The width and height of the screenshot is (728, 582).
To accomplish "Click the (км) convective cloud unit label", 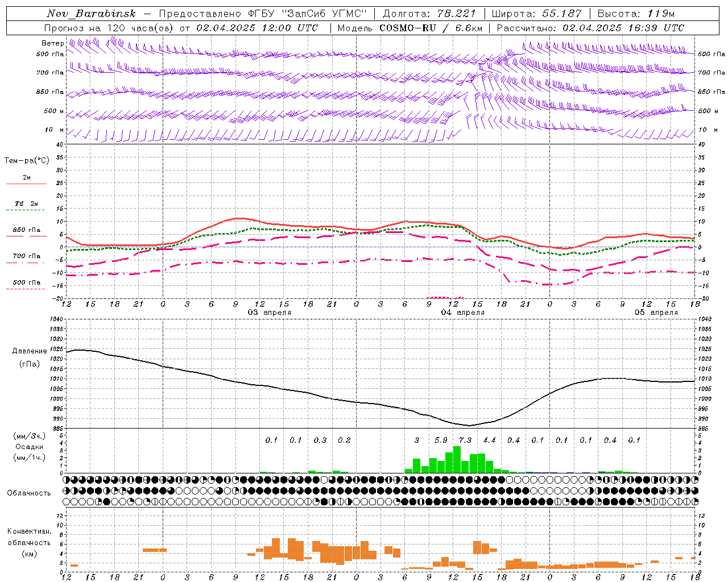I will pyautogui.click(x=29, y=554).
